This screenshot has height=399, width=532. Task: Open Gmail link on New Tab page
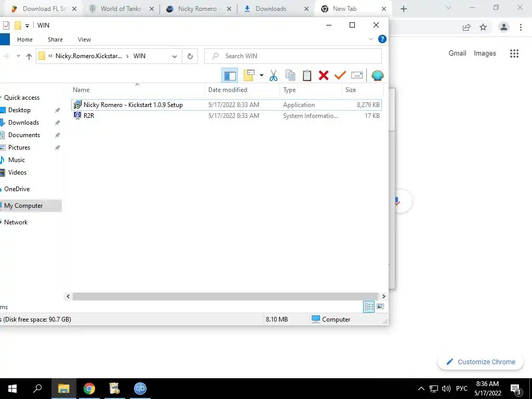pos(457,54)
